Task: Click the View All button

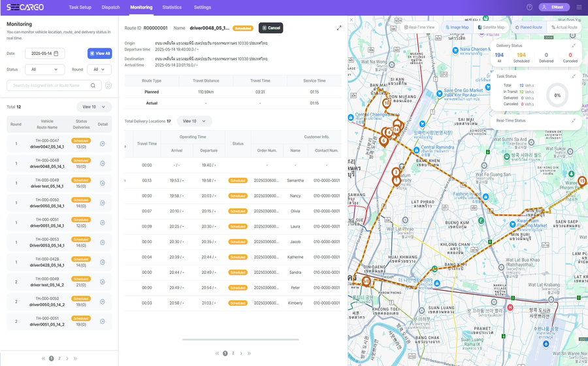Action: [100, 54]
